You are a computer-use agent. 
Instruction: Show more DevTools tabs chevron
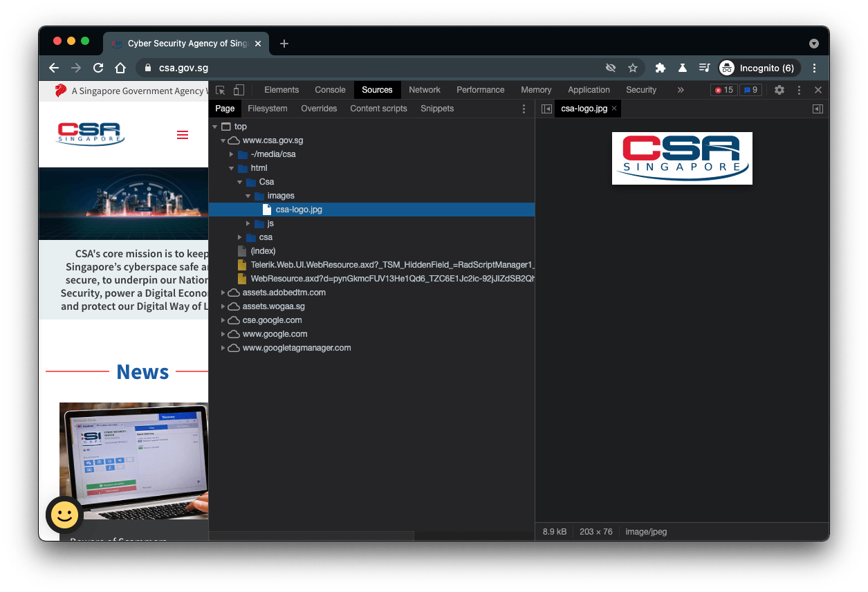click(681, 90)
